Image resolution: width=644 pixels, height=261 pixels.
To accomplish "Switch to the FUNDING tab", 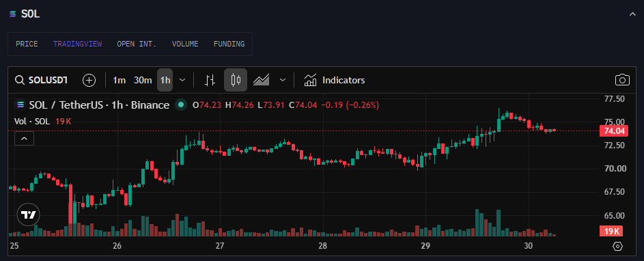I will (x=229, y=44).
